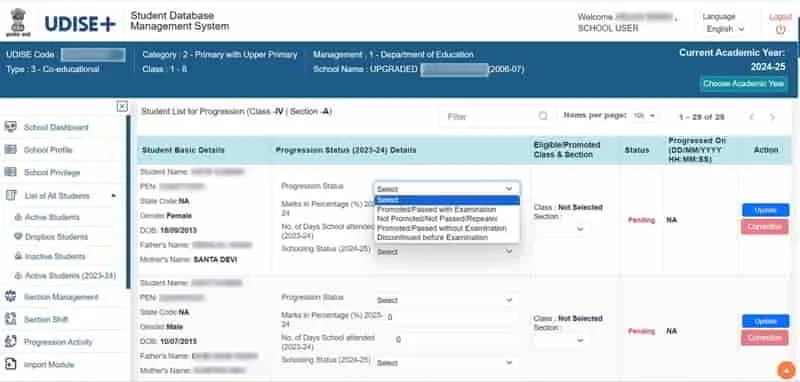Choose Select option in dropdown list
This screenshot has width=800, height=382.
pyautogui.click(x=446, y=200)
